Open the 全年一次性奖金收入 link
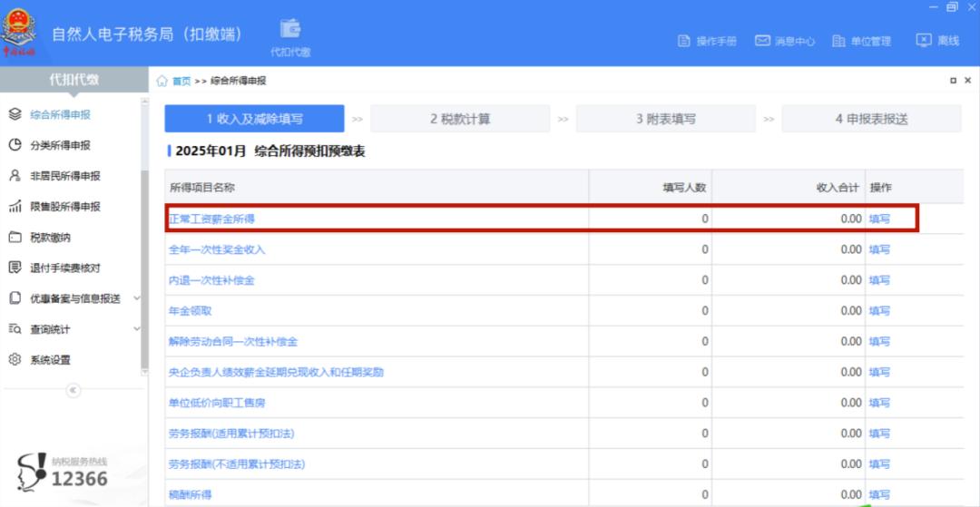The image size is (980, 507). (217, 249)
